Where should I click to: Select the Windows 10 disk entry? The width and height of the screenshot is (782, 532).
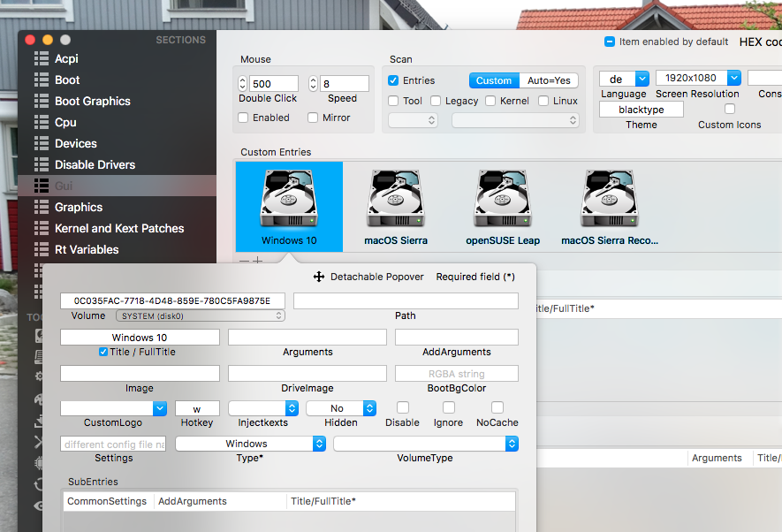pyautogui.click(x=289, y=207)
